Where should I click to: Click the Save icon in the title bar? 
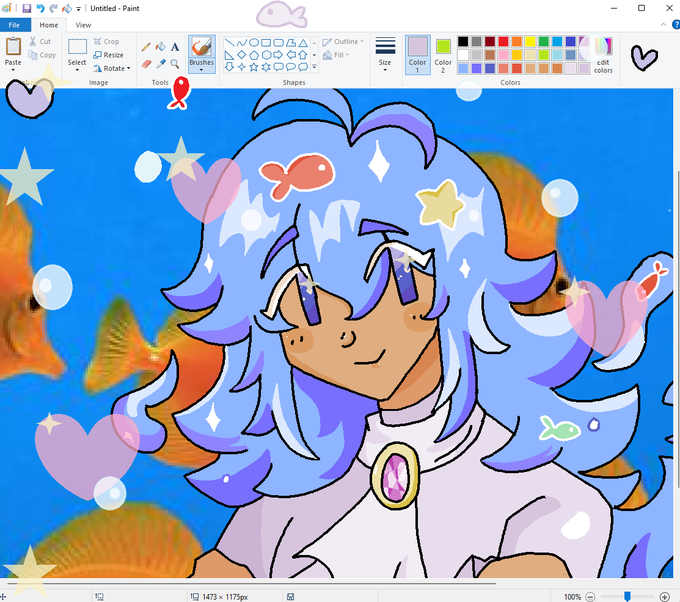pos(26,8)
